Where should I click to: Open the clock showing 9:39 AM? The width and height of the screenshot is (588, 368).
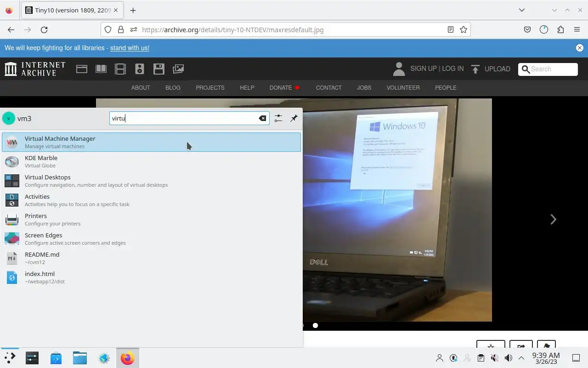pyautogui.click(x=546, y=358)
